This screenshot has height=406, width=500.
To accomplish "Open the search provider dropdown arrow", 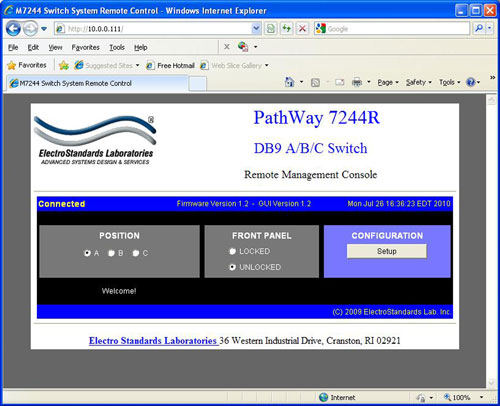I will (489, 29).
